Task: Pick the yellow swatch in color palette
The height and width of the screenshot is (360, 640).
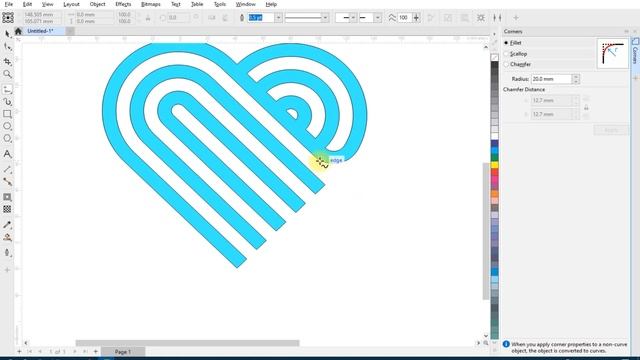Action: click(494, 165)
